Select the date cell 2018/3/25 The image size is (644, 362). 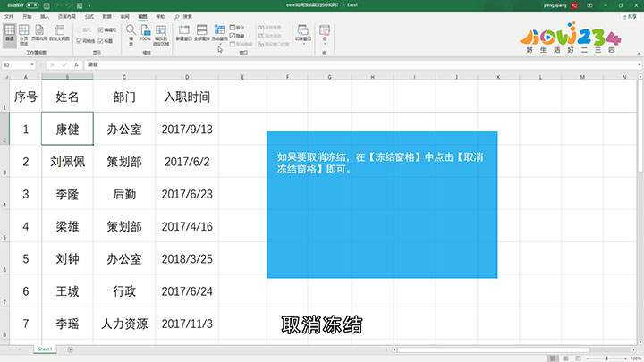tap(187, 258)
